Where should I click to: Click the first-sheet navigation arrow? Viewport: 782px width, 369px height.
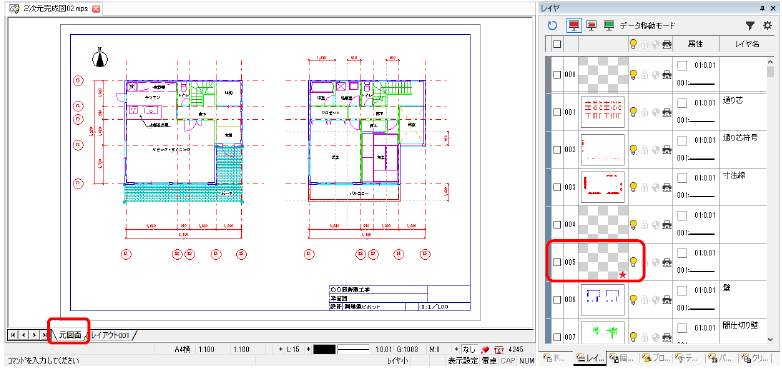(12, 335)
